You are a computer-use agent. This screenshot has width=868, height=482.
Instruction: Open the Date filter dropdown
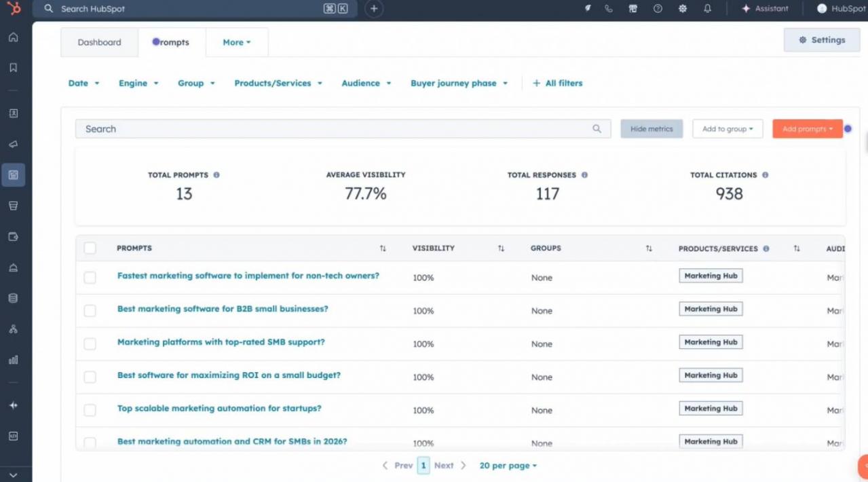83,83
